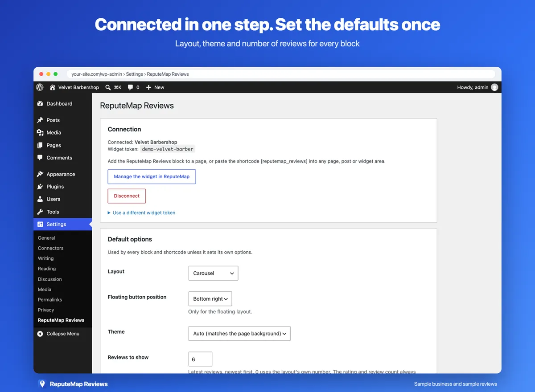Click the New link in admin bar
This screenshot has height=392, width=535.
(159, 87)
